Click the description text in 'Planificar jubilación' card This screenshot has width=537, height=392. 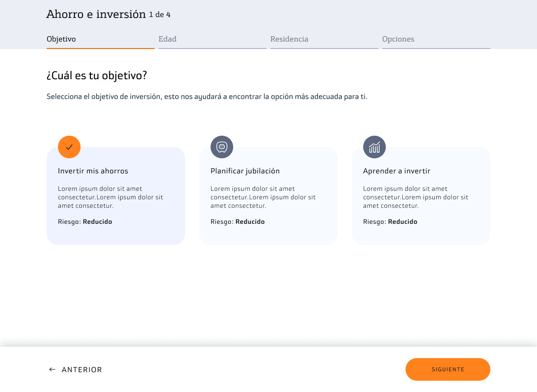tap(263, 197)
